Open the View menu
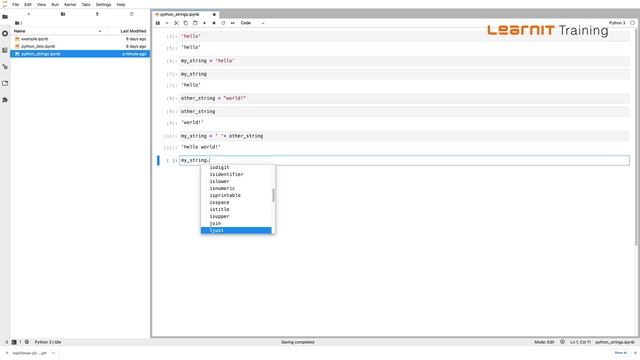Screen dimensions: 640x360 point(42,4)
